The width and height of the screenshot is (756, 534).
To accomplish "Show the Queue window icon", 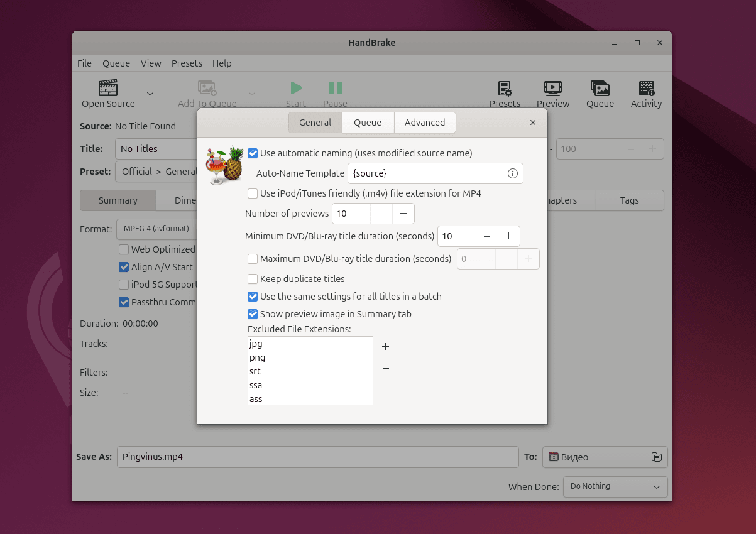I will (600, 89).
